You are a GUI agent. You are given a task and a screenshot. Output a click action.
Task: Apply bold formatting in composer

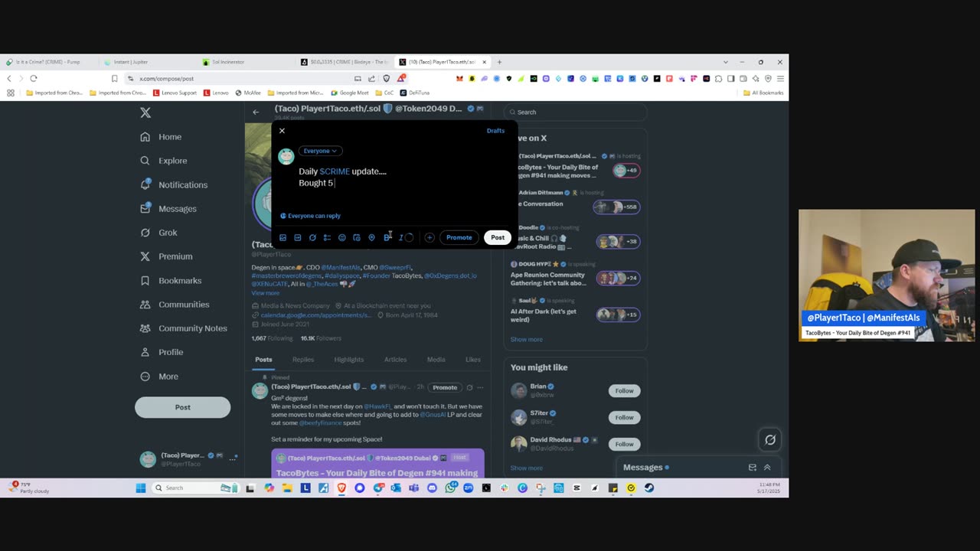pos(387,237)
